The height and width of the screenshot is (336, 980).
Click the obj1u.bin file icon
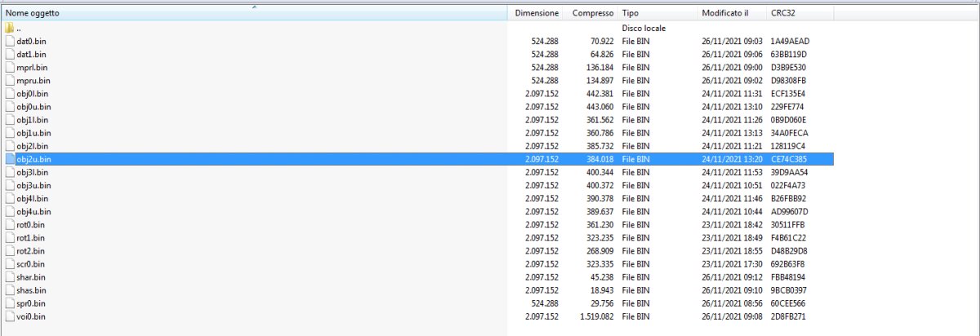pos(9,132)
